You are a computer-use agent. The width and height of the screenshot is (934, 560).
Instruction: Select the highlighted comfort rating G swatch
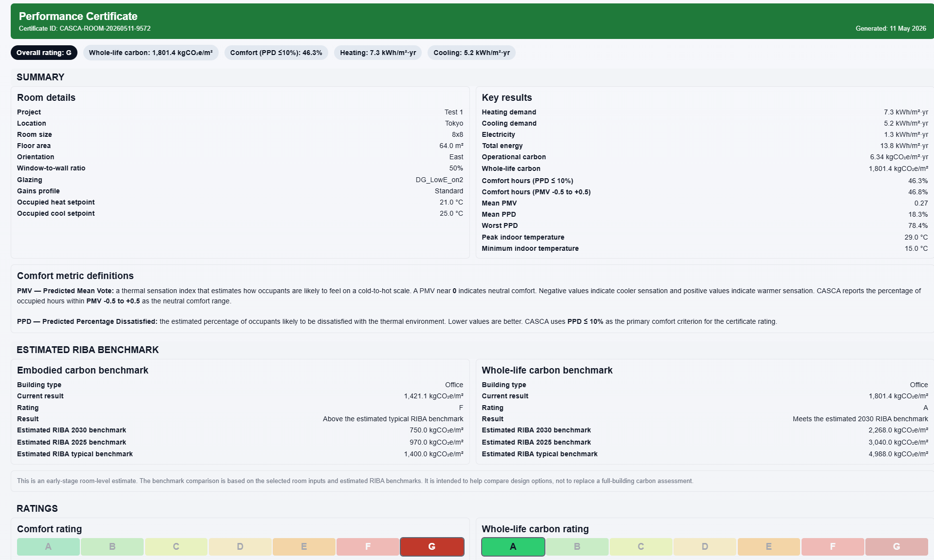pyautogui.click(x=432, y=546)
